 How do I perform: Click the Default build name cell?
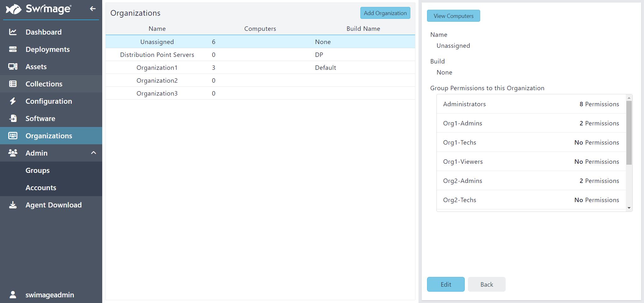(325, 68)
